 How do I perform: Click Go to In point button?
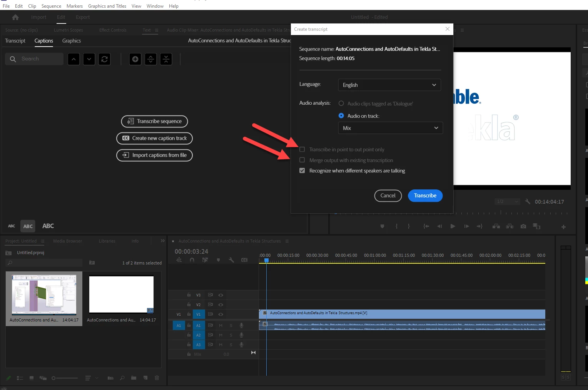coord(426,226)
